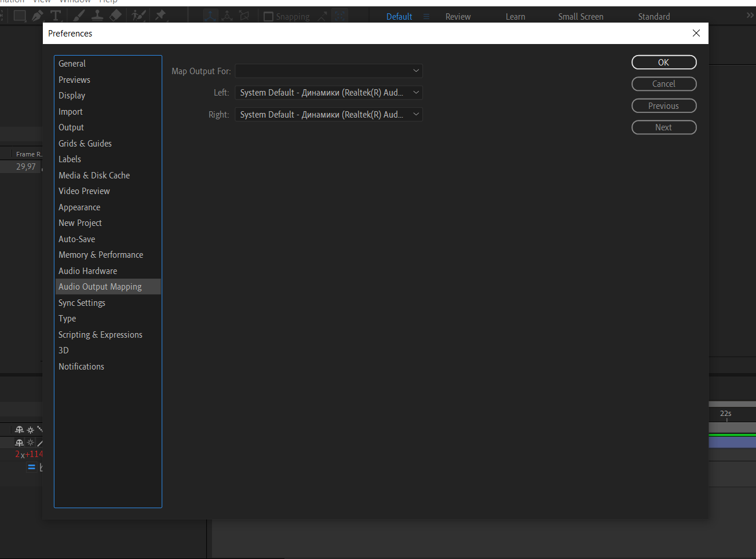This screenshot has width=756, height=559.
Task: Select the Brush tool
Action: (79, 16)
